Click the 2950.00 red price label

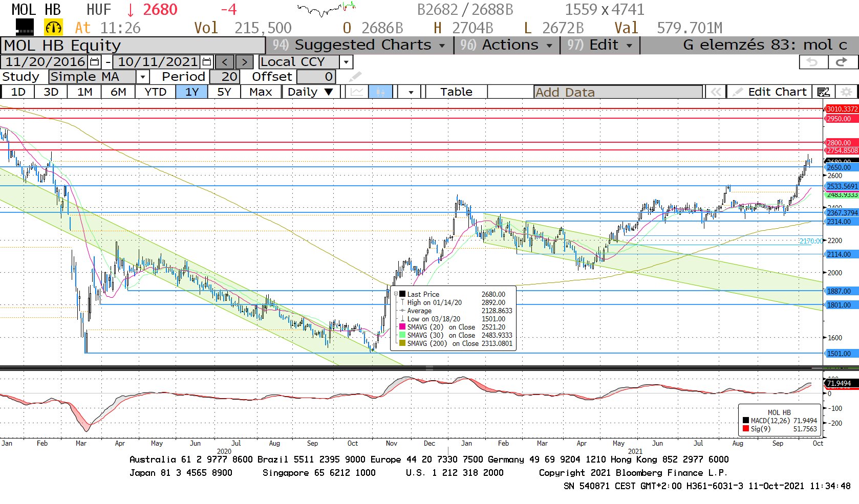click(x=842, y=118)
